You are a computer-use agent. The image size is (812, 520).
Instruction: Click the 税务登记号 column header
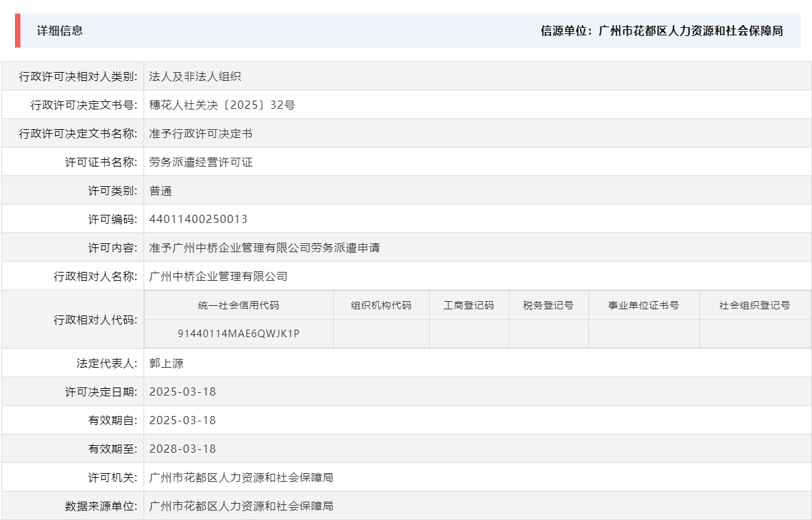coord(547,305)
